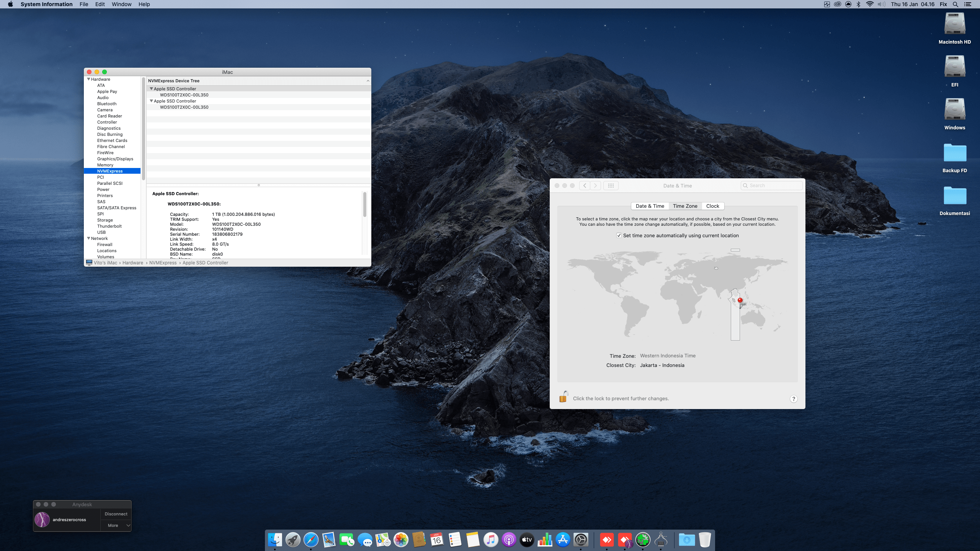Switch to the Clock tab

[712, 206]
